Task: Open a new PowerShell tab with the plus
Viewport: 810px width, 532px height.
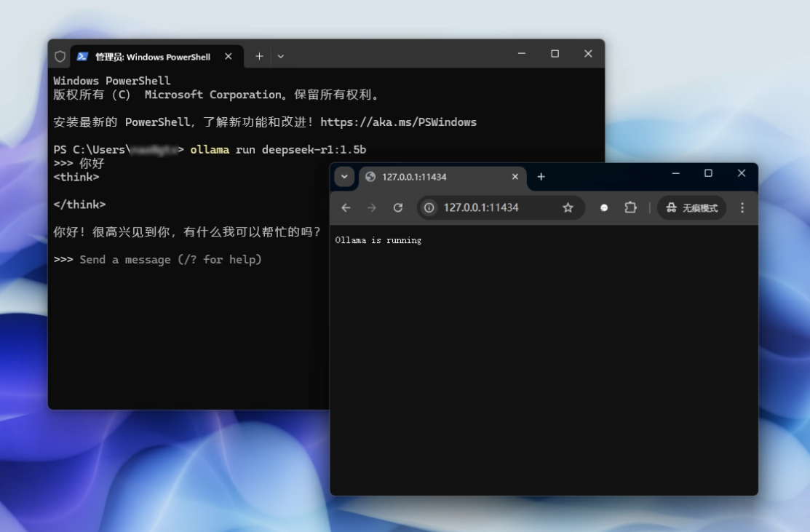Action: click(x=259, y=56)
